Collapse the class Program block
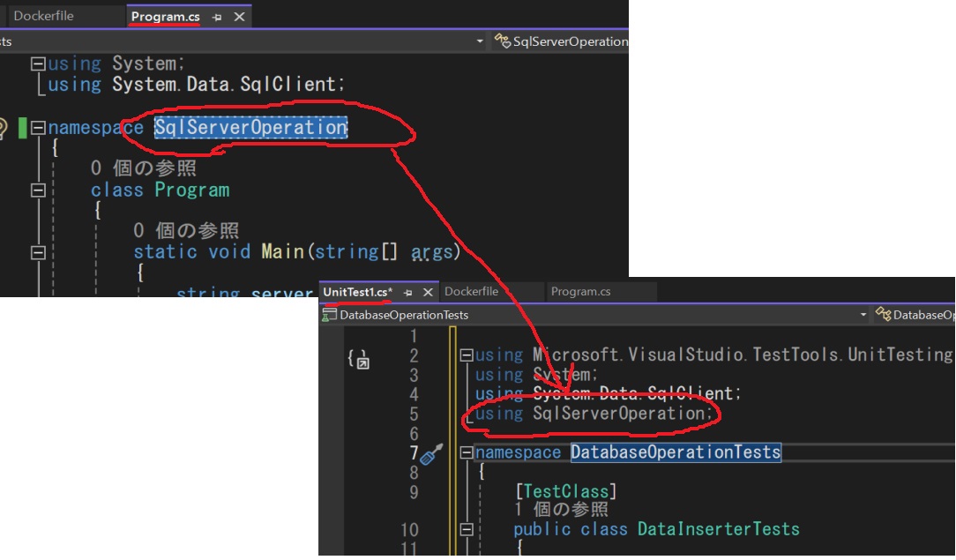This screenshot has width=956, height=560. (39, 190)
